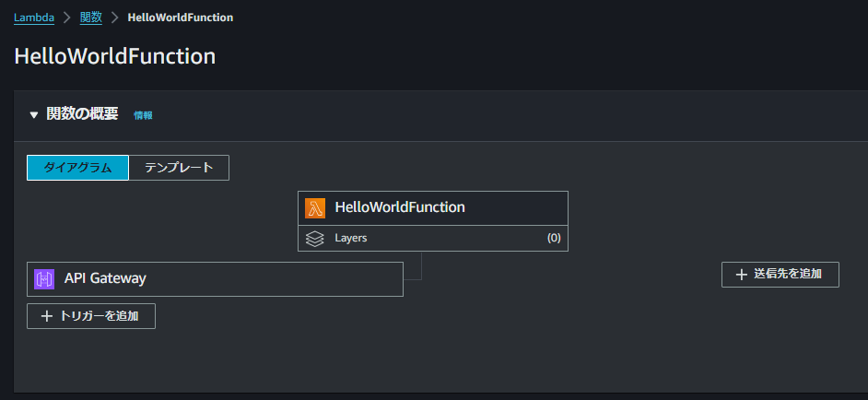Click the purple API Gateway icon
The image size is (868, 400).
click(x=44, y=278)
